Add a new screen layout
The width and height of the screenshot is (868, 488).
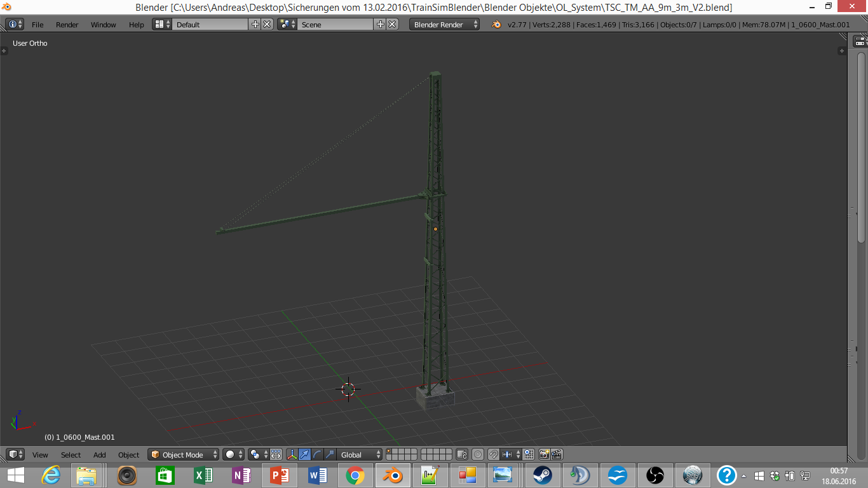(255, 25)
